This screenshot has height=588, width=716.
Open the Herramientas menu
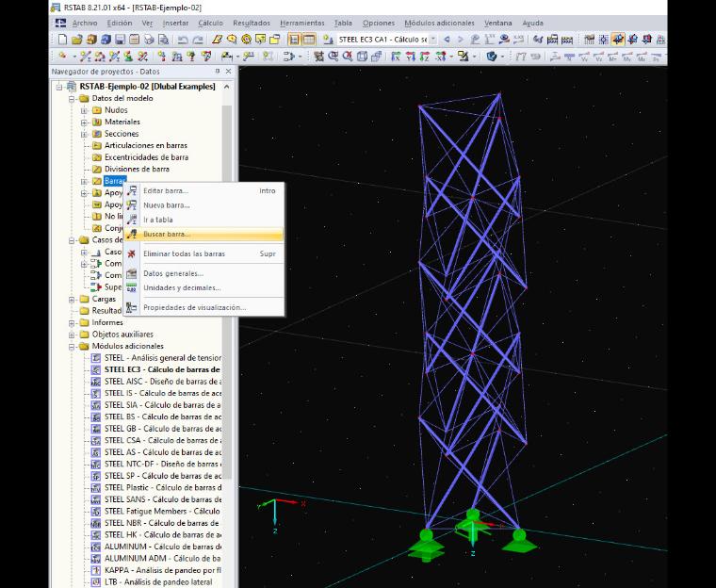point(301,23)
